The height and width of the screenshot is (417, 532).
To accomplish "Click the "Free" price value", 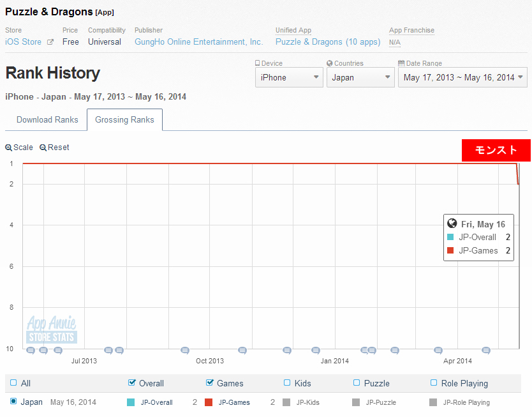I will pyautogui.click(x=71, y=42).
